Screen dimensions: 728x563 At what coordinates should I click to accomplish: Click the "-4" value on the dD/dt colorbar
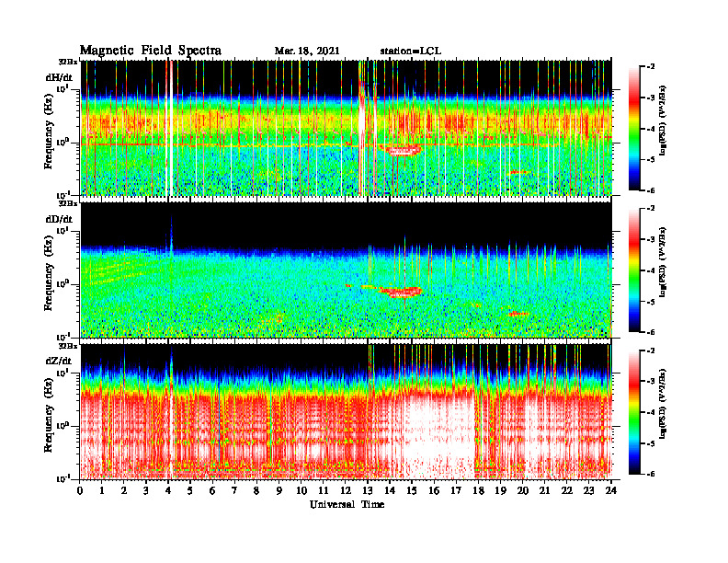tap(651, 270)
